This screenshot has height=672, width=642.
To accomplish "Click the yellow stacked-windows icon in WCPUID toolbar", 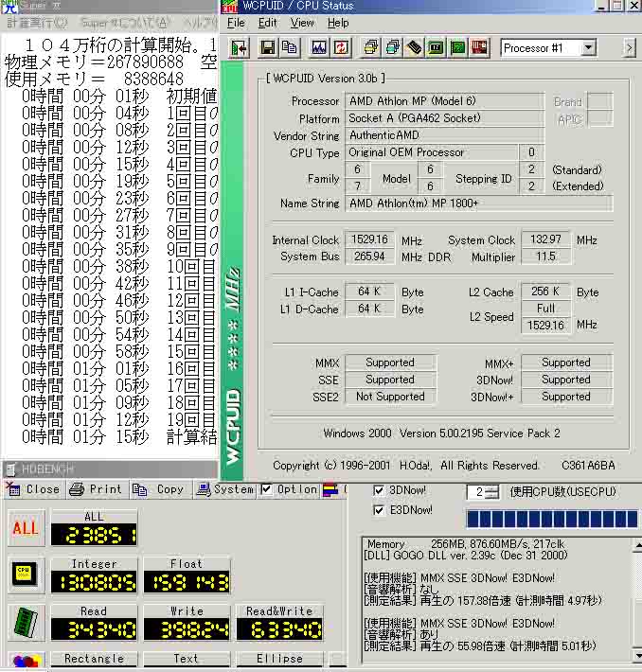I will tap(370, 47).
